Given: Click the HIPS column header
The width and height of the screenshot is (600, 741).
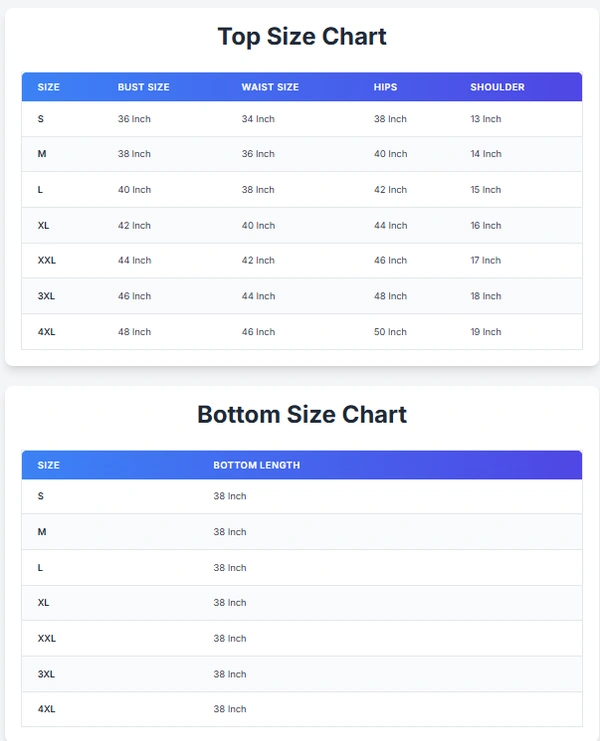Looking at the screenshot, I should 385,87.
